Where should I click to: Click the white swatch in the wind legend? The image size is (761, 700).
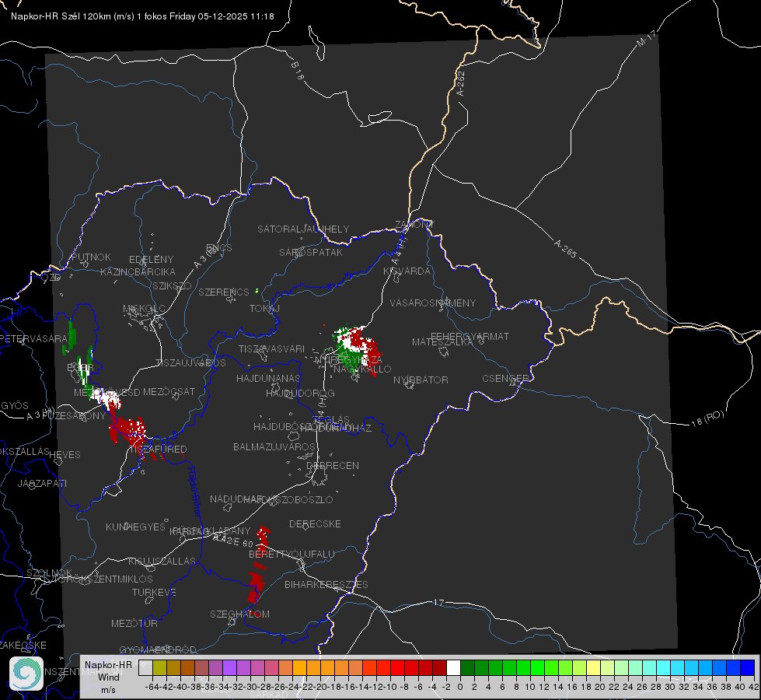(x=453, y=668)
